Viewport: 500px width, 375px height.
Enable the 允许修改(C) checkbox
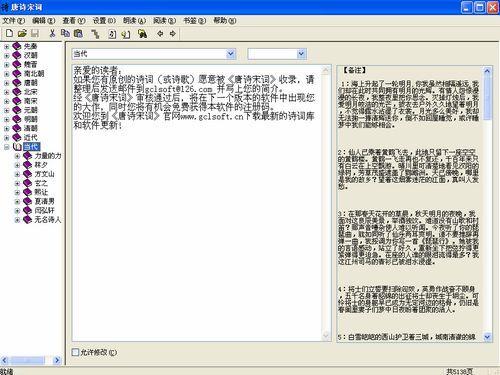pos(76,352)
